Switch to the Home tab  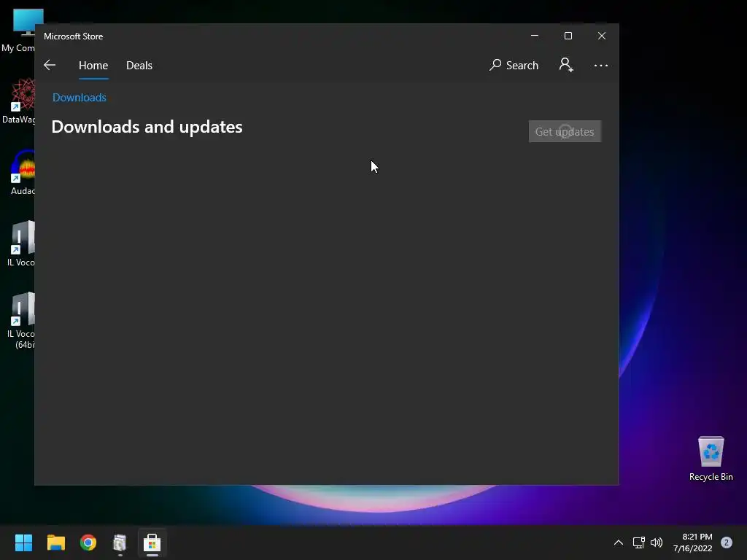pos(93,65)
